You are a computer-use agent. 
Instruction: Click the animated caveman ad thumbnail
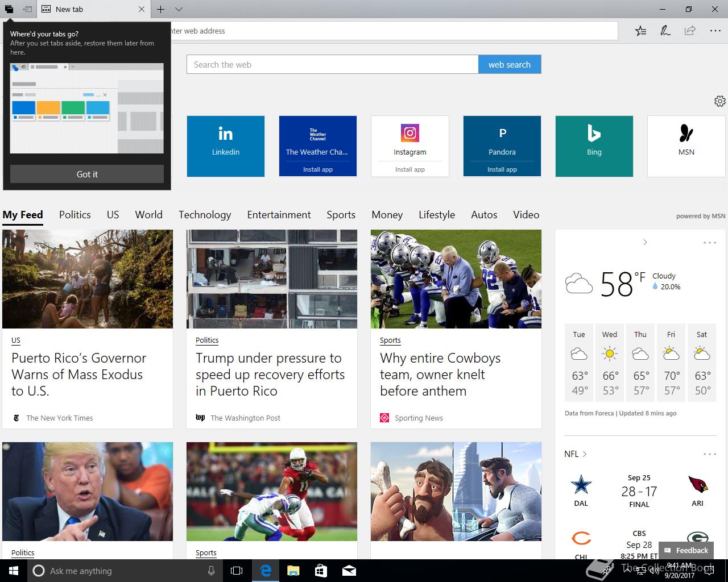(456, 492)
